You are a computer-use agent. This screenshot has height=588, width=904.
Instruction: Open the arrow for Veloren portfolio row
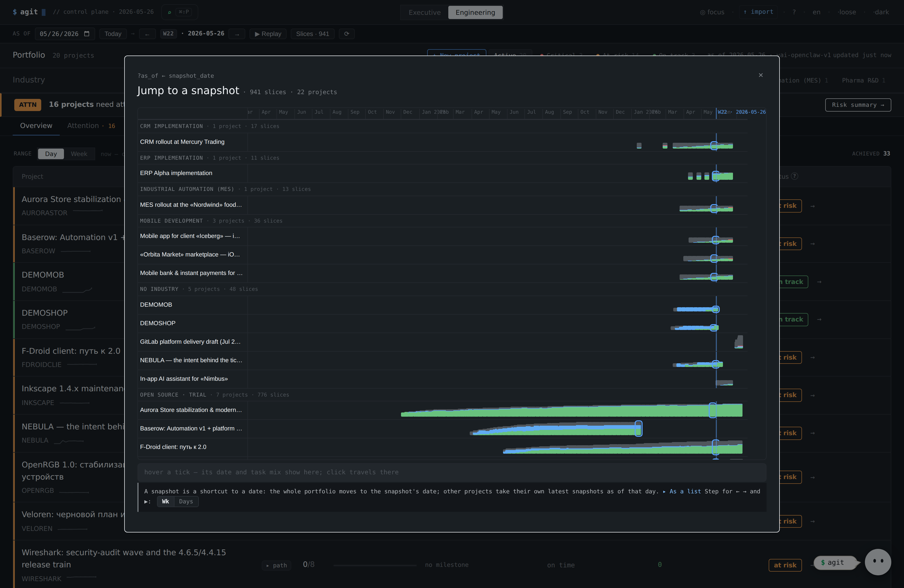point(813,521)
